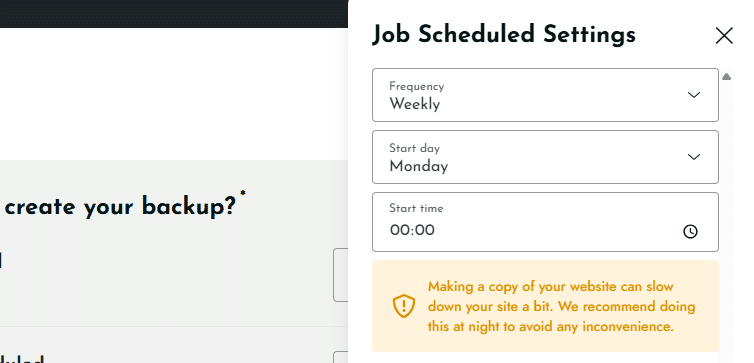Click the Start time field label

(x=416, y=208)
